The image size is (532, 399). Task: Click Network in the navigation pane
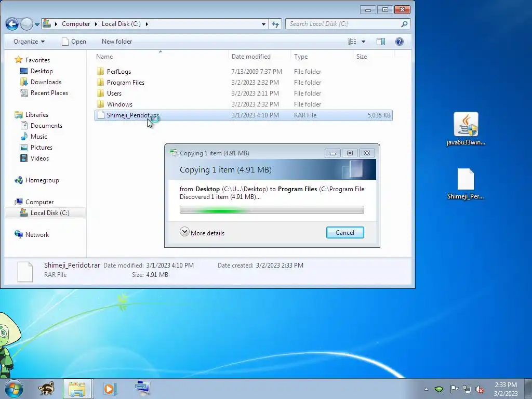pyautogui.click(x=32, y=234)
